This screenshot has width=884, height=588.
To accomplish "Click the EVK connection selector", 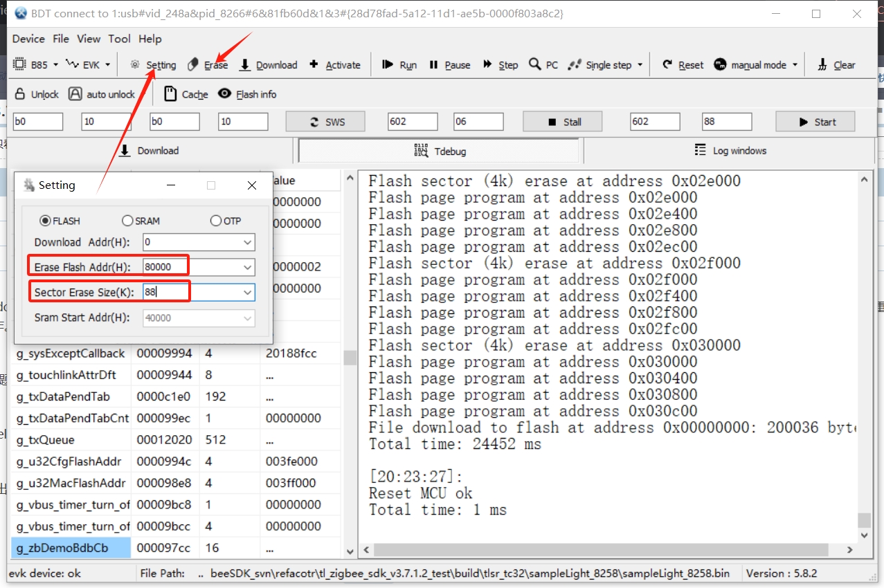I will point(83,65).
